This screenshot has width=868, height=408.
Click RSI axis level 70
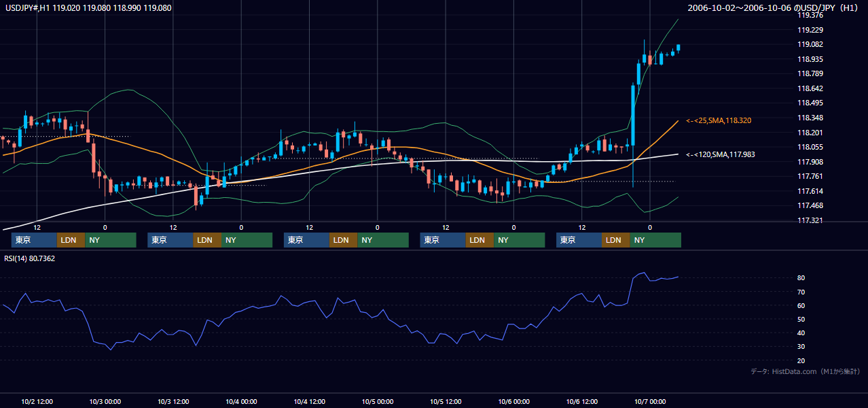pos(801,292)
